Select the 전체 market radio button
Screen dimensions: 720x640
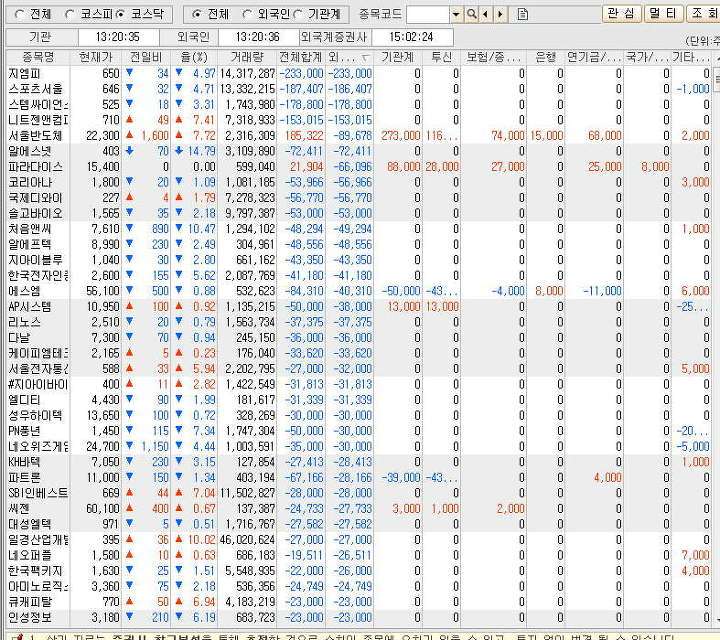point(20,14)
